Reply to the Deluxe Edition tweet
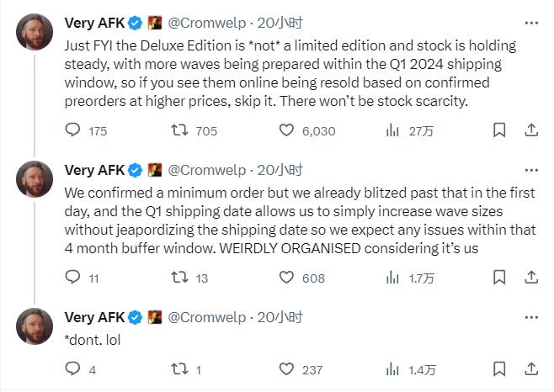 point(73,130)
